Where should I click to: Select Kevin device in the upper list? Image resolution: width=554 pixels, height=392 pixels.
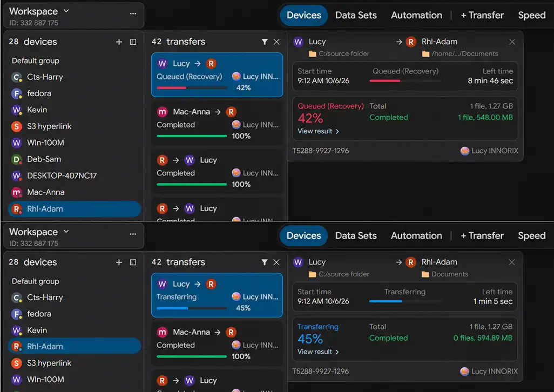[x=75, y=110]
